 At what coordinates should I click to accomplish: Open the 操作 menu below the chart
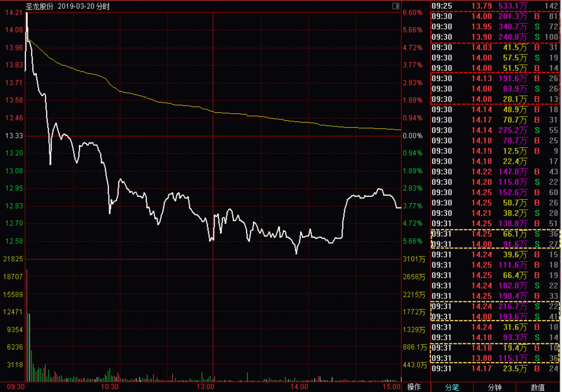click(414, 387)
